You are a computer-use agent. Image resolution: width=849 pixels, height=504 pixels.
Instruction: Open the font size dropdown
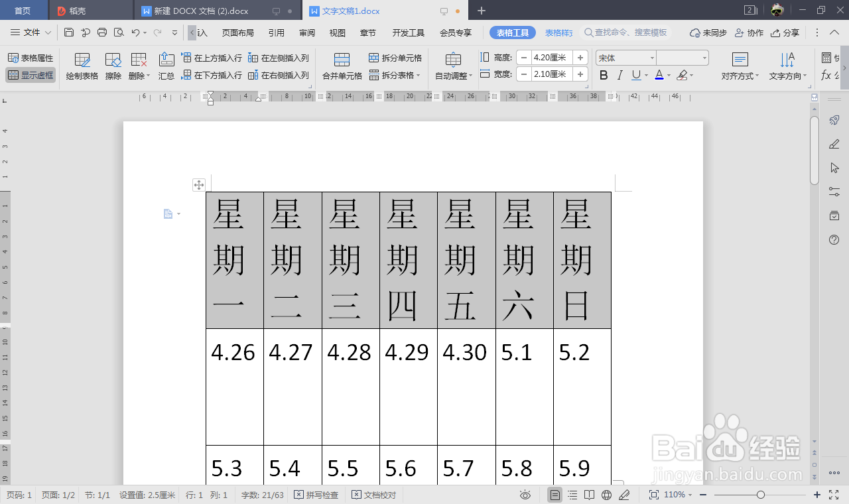pyautogui.click(x=704, y=58)
